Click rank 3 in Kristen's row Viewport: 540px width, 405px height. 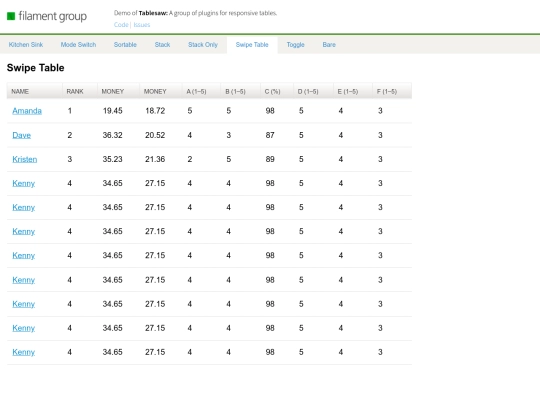[70, 159]
